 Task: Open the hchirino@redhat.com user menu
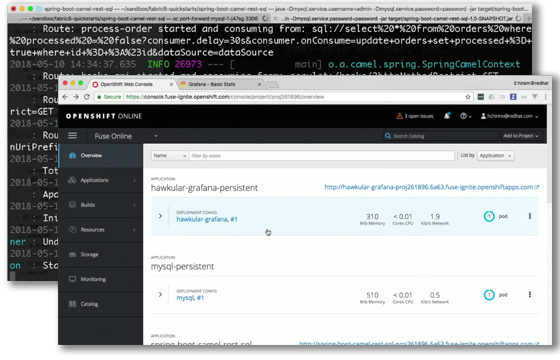[510, 116]
